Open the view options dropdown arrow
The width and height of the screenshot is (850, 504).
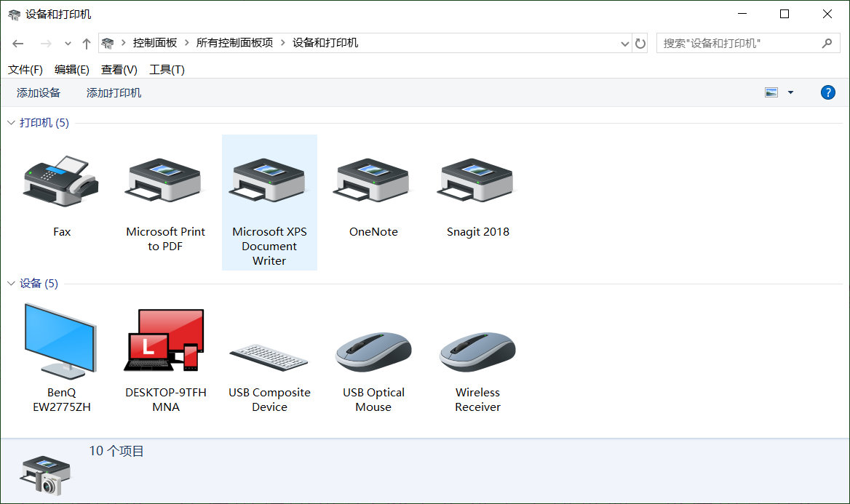[790, 92]
